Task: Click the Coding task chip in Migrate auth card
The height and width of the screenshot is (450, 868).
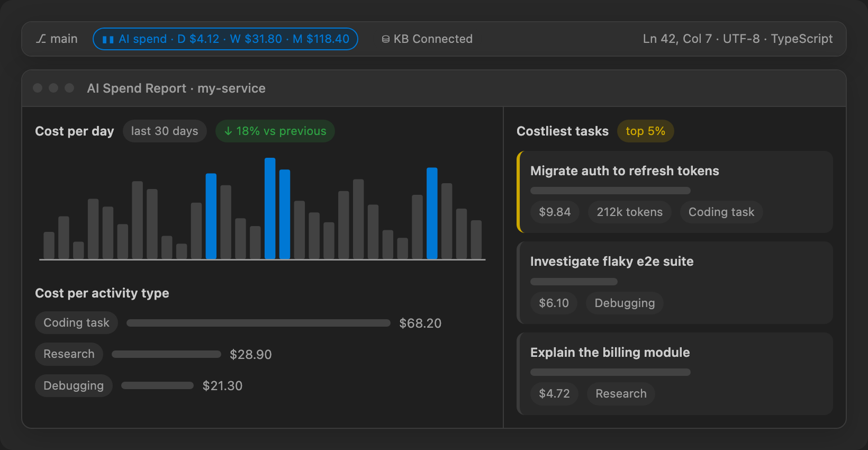Action: (721, 212)
